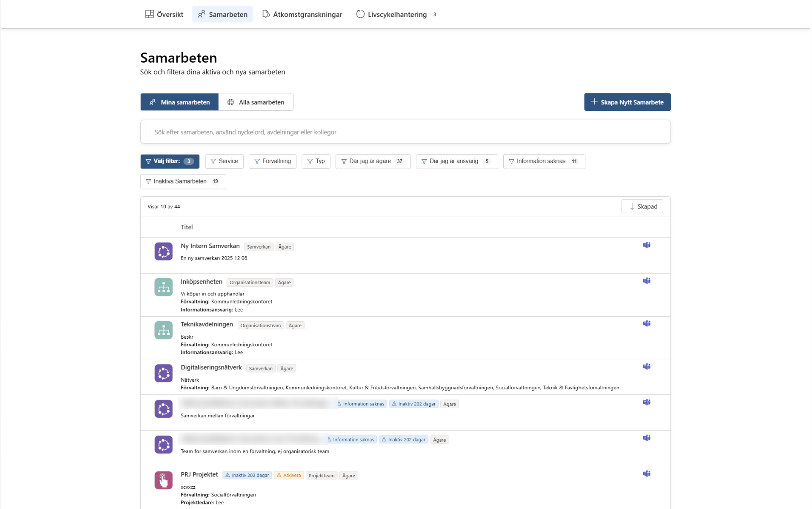Click Teams icon in Teknikavdelningen row
Screen dimensions: 812x509
tap(647, 323)
